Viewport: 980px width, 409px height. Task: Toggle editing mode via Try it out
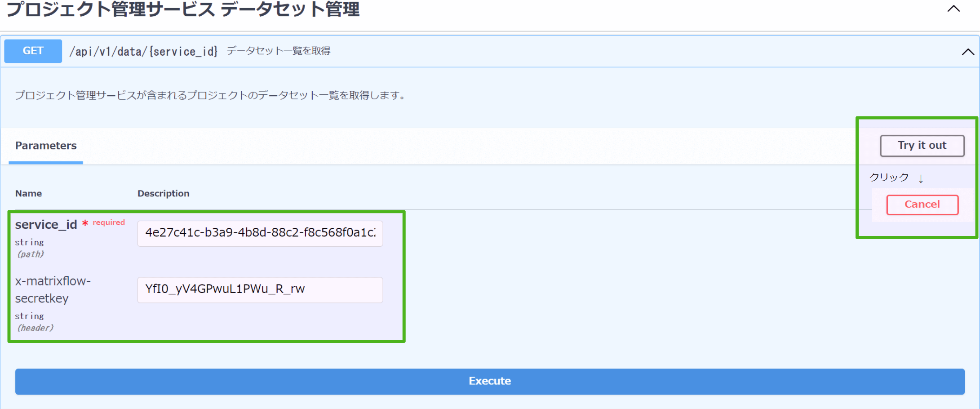[922, 145]
